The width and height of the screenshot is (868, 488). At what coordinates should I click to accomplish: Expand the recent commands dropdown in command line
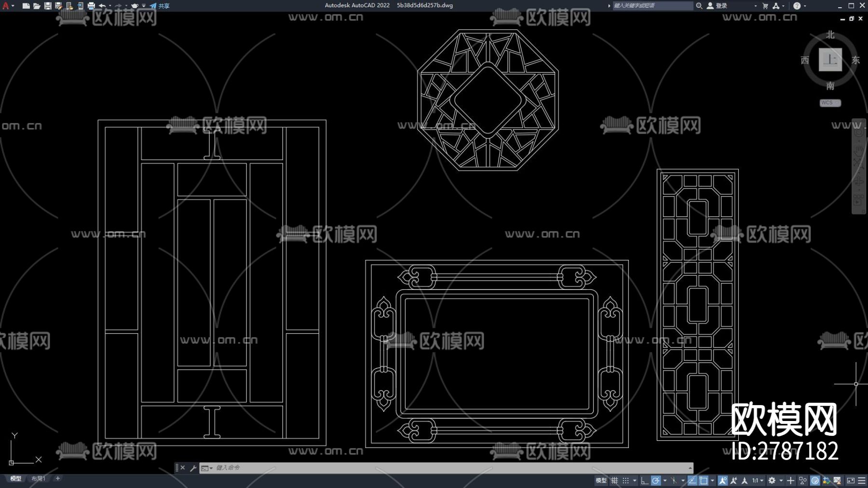tap(206, 468)
